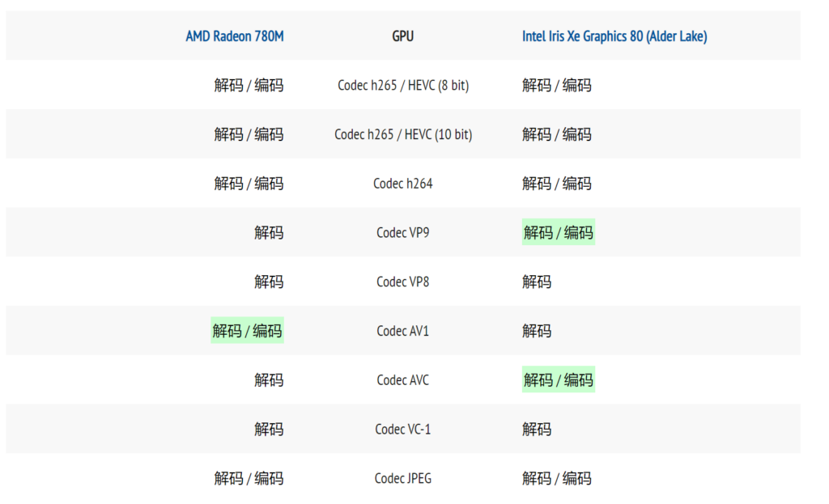Click Intel's VC-1 decode value
The image size is (829, 504).
point(537,429)
